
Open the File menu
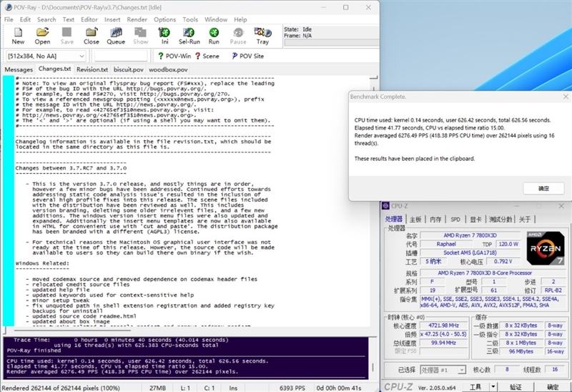coord(9,19)
